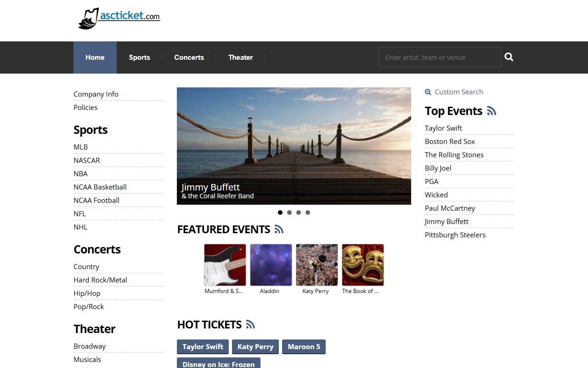Click the Featured Events RSS icon
Viewport: 588px width, 368px height.
click(x=279, y=229)
